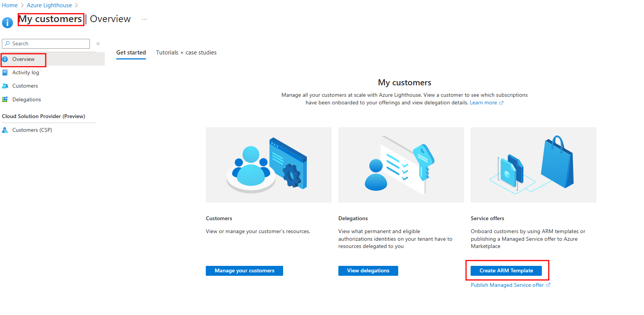
Task: Click the Service offers shopping bag illustration
Action: tap(533, 165)
